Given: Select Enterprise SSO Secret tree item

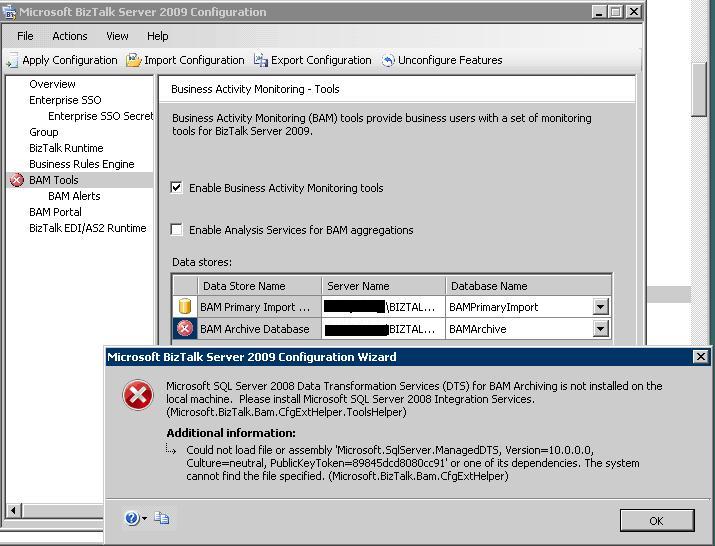Looking at the screenshot, I should pos(100,116).
